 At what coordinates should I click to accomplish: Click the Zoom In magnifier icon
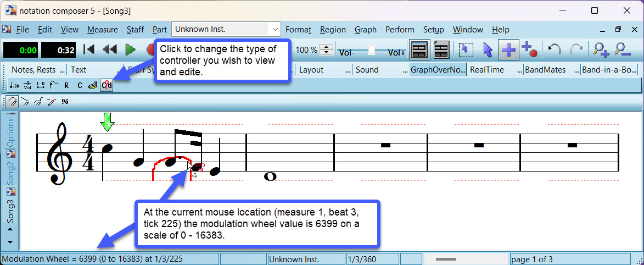click(x=601, y=50)
